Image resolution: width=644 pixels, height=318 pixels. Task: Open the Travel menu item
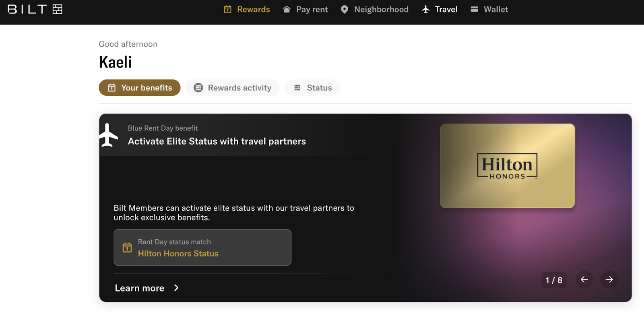tap(440, 9)
